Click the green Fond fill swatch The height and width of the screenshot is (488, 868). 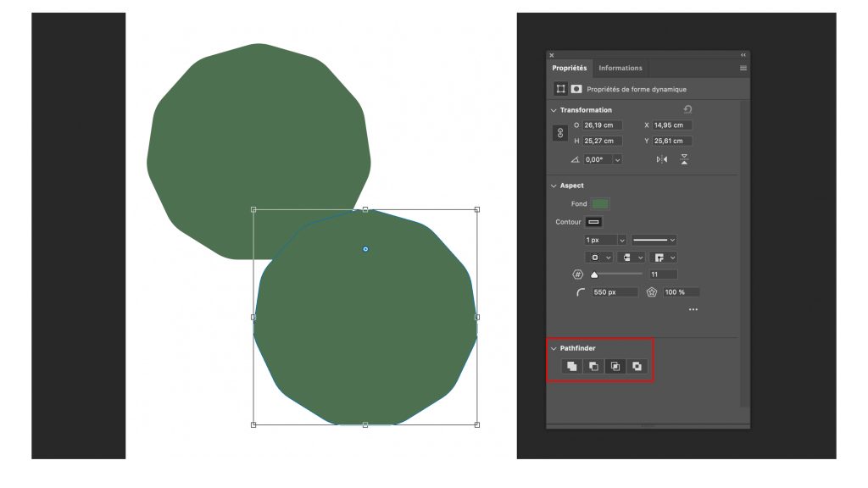click(600, 204)
